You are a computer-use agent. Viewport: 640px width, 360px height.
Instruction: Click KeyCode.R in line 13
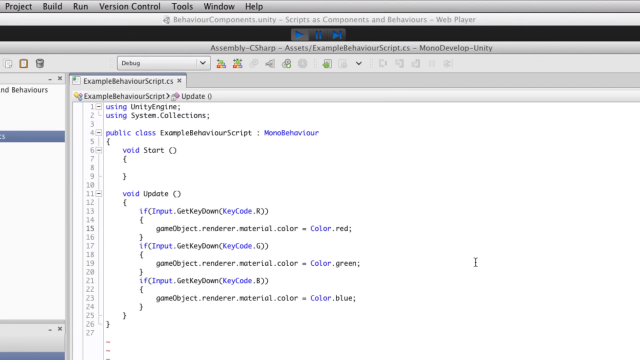[242, 211]
